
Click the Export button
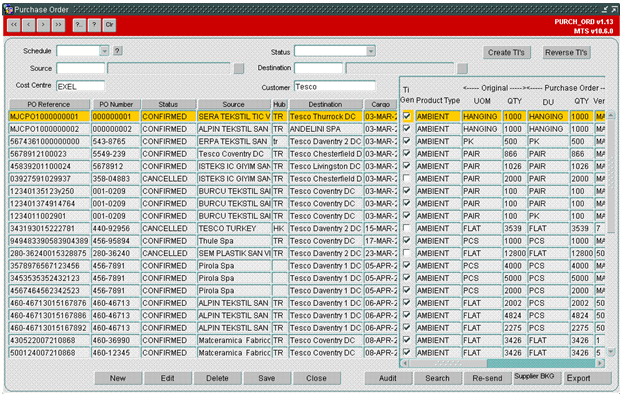point(587,378)
